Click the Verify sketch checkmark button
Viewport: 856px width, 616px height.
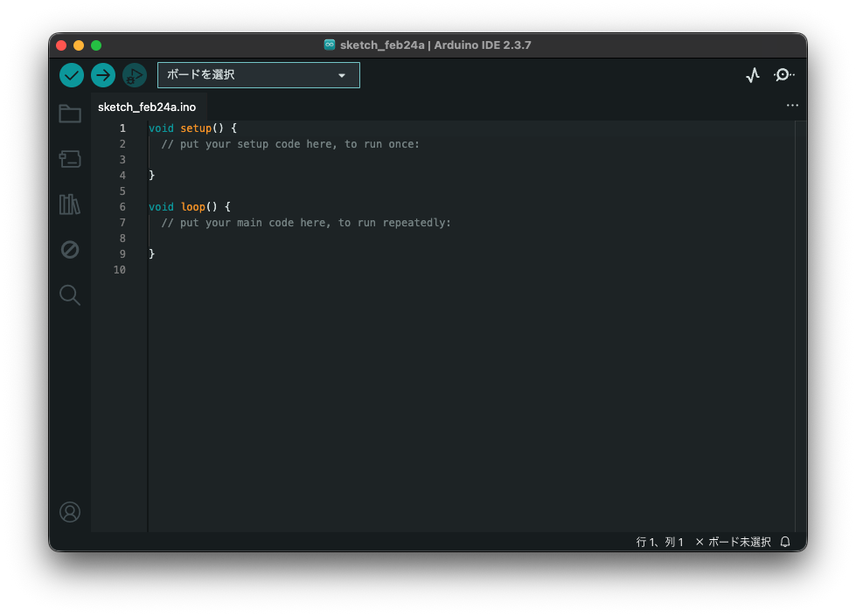click(x=72, y=75)
